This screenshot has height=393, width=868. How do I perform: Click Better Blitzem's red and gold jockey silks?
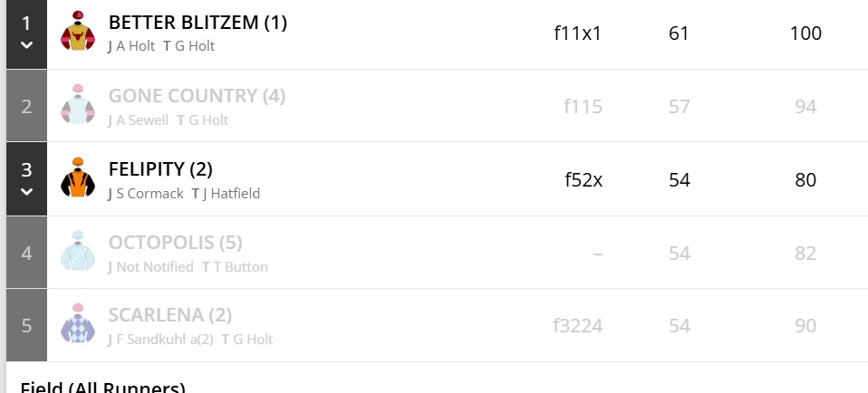point(78,33)
